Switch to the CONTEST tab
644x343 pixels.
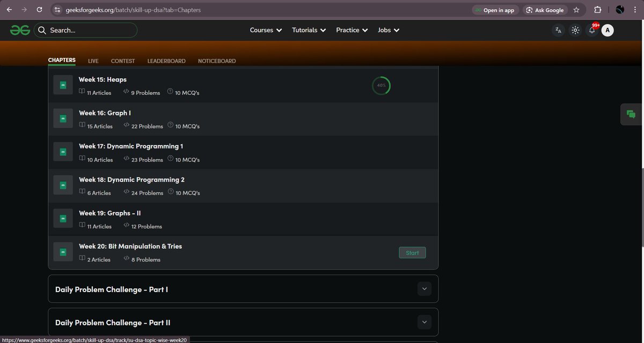click(x=123, y=61)
